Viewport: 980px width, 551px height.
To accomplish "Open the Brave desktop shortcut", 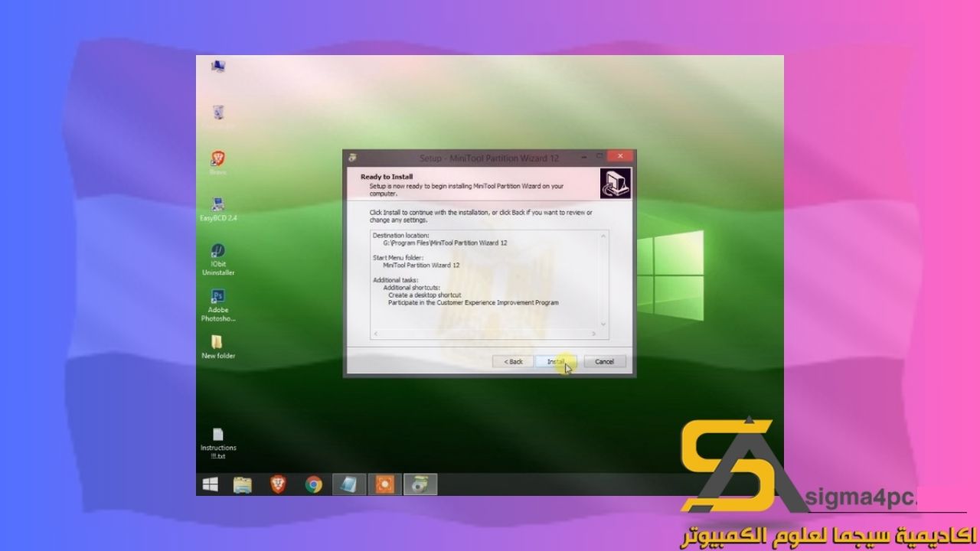I will (x=218, y=163).
